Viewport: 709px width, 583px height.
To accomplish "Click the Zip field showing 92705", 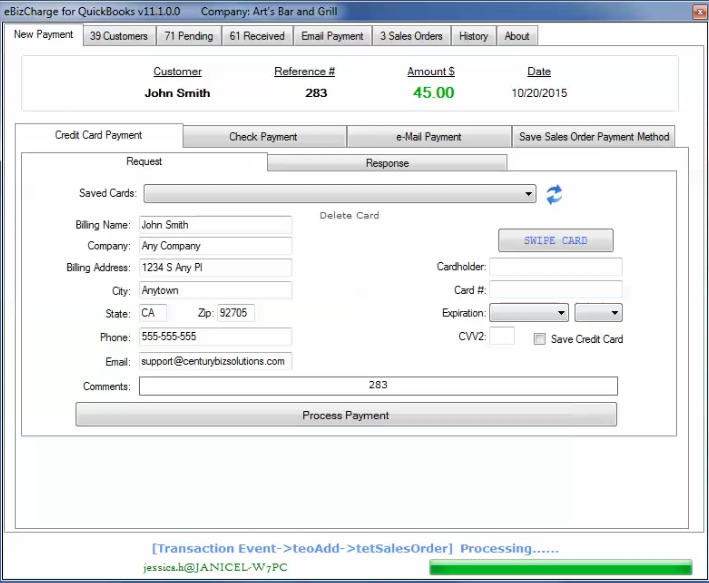I will click(236, 313).
